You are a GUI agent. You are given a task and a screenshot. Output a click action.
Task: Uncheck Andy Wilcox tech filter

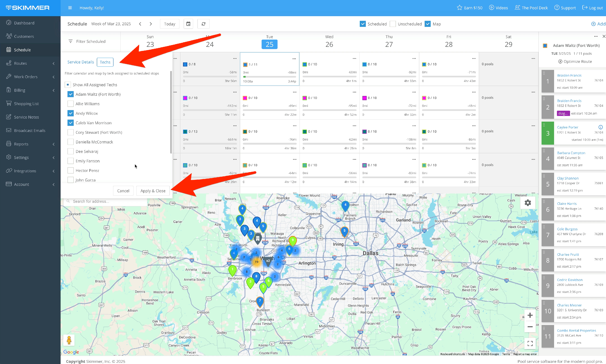70,113
